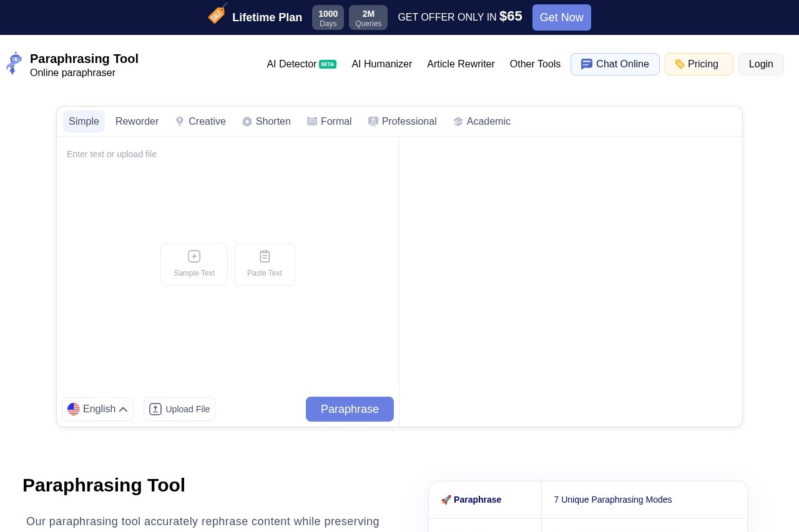Click the Login button
The width and height of the screenshot is (799, 532).
point(761,64)
